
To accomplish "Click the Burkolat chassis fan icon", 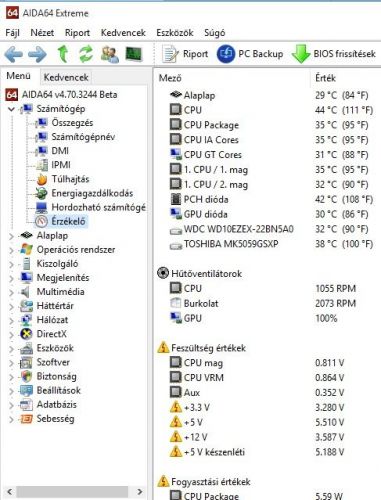I will coord(175,303).
